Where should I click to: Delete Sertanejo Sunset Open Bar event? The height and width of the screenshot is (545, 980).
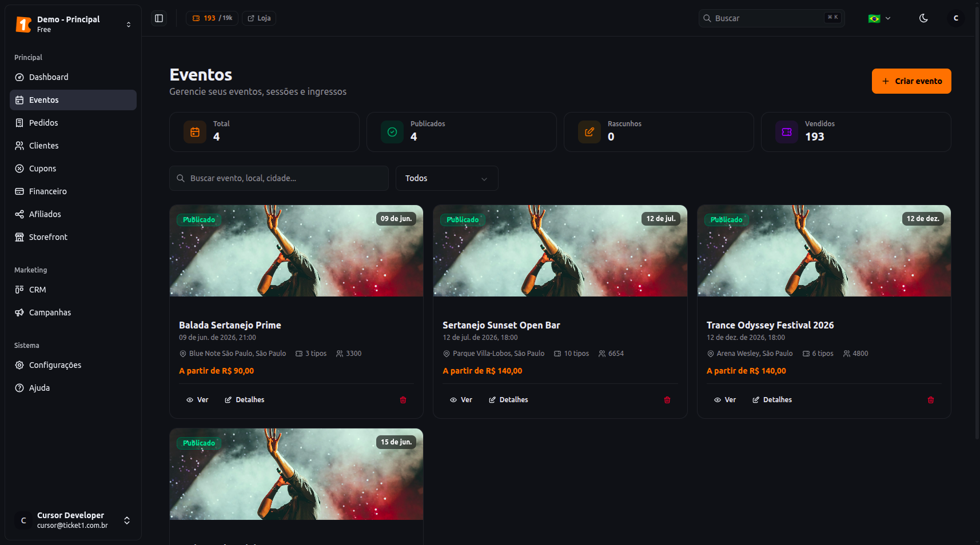click(667, 400)
